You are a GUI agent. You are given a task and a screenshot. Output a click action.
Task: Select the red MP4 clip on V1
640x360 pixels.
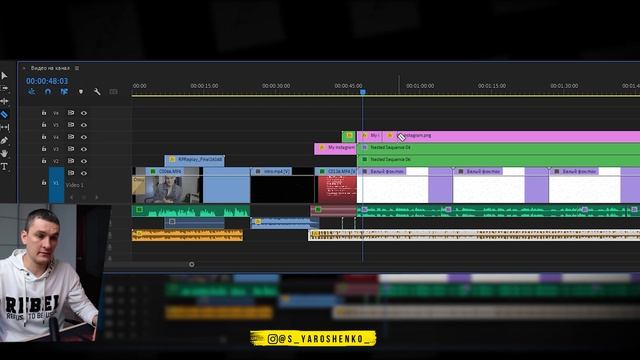[x=337, y=185]
